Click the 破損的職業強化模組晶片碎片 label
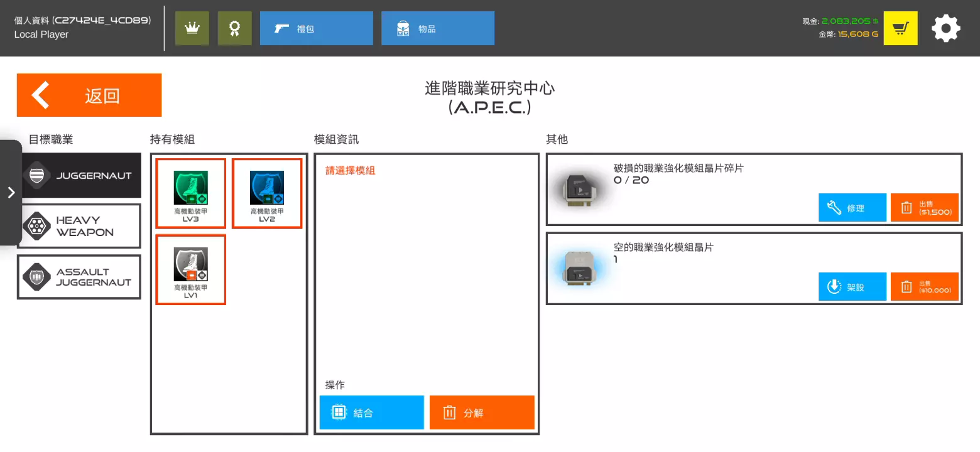The width and height of the screenshot is (980, 452). point(678,168)
